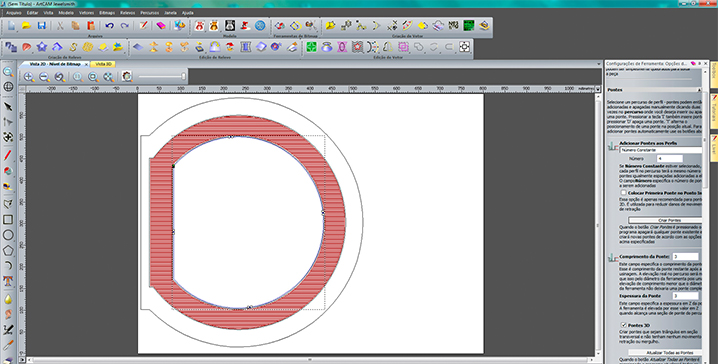This screenshot has height=364, width=719.
Task: Select the rectangle vector tool
Action: click(8, 220)
